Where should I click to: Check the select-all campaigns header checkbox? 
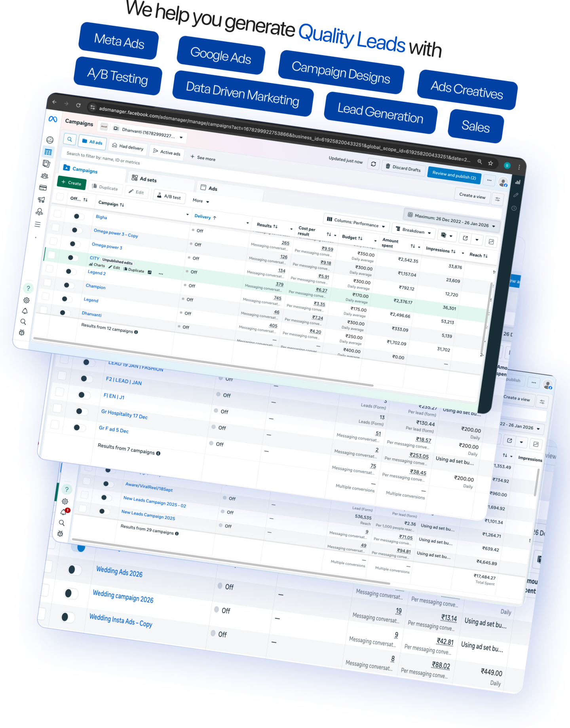click(60, 197)
